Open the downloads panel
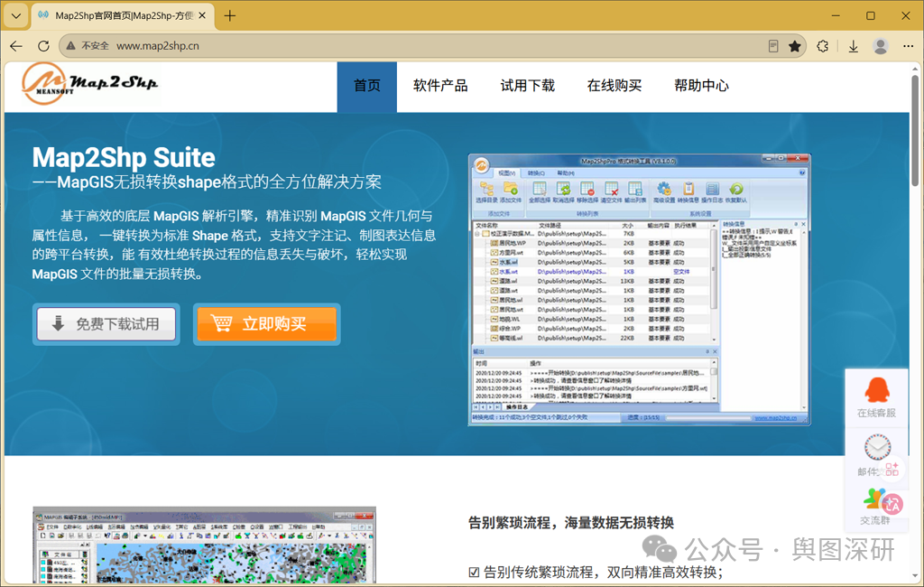 tap(854, 46)
